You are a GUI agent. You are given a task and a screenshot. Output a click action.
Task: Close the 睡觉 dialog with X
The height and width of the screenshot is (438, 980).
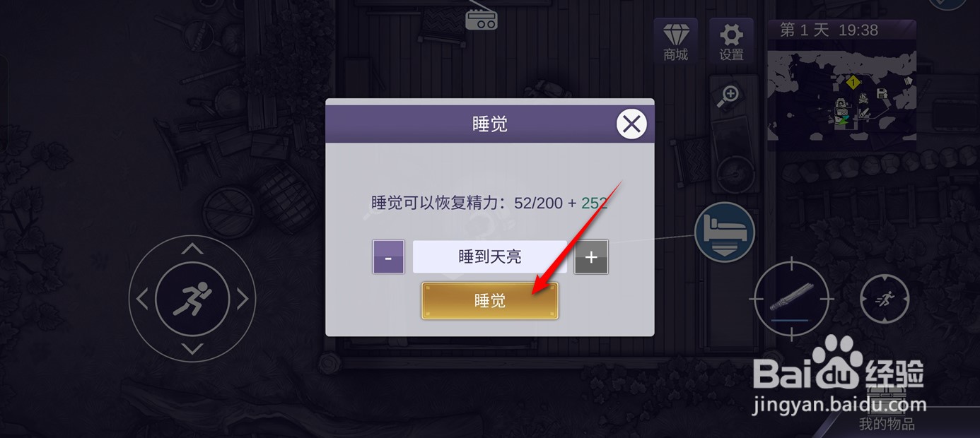click(x=631, y=124)
